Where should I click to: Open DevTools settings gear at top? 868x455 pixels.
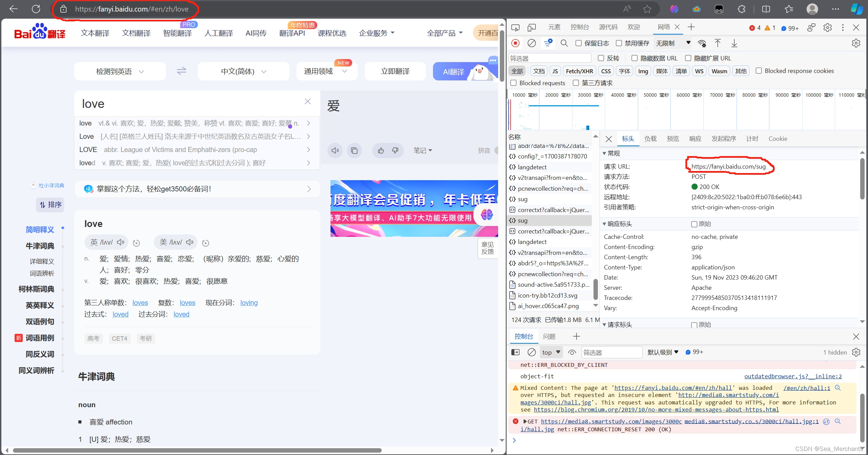coord(827,27)
